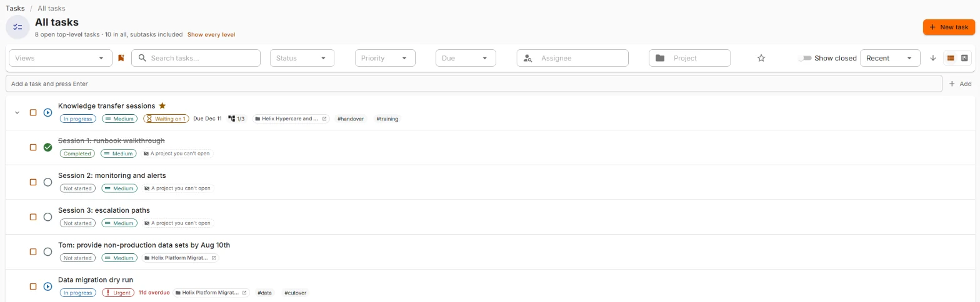This screenshot has height=302, width=980.
Task: Click In progress chip on Knowledge transfer sessions
Action: [78, 119]
